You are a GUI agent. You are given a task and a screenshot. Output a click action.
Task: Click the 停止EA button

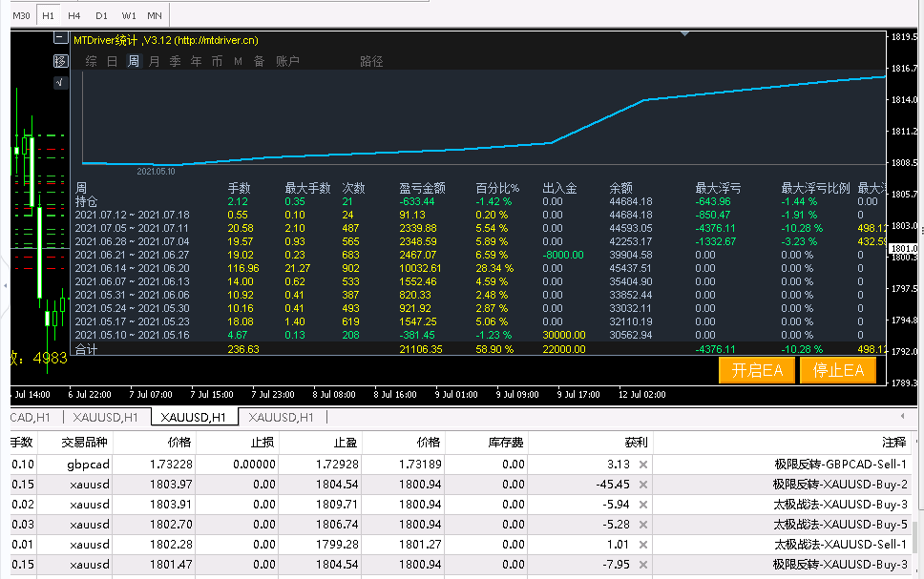(838, 371)
